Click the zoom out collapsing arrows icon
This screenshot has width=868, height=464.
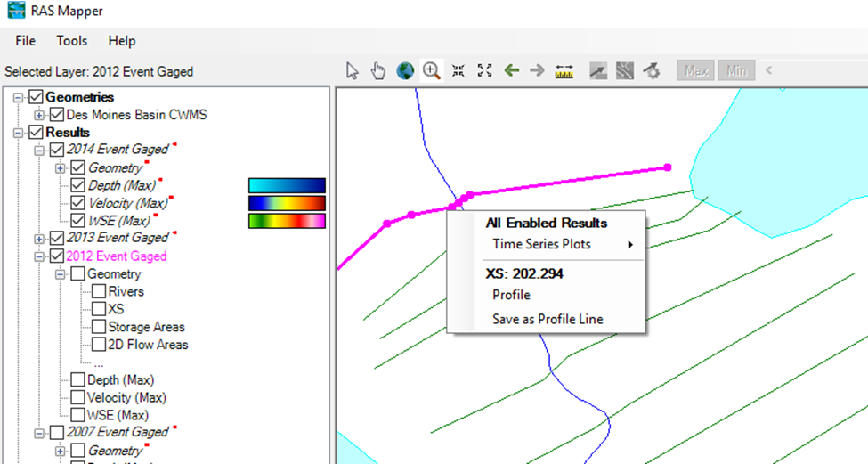pyautogui.click(x=458, y=71)
